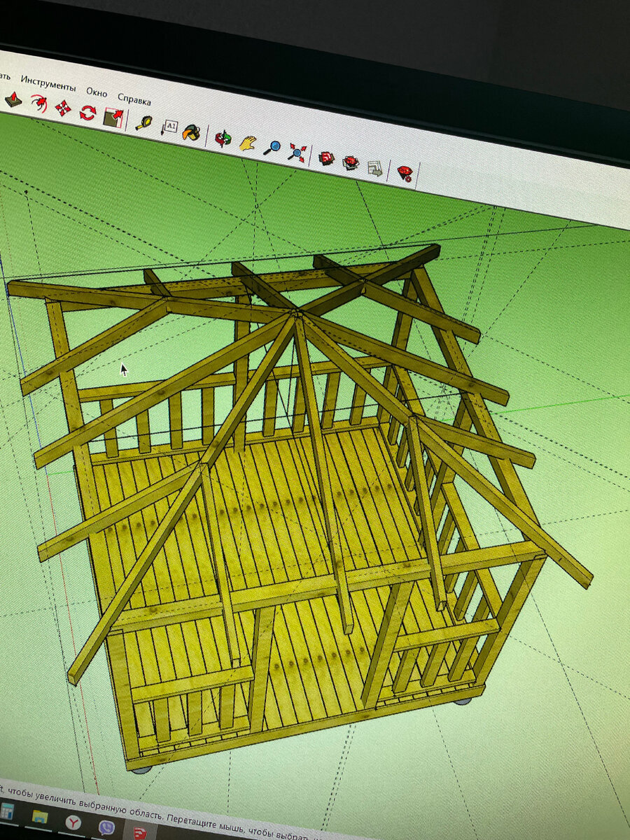Click the SketchUp taskbar icon

[140, 832]
